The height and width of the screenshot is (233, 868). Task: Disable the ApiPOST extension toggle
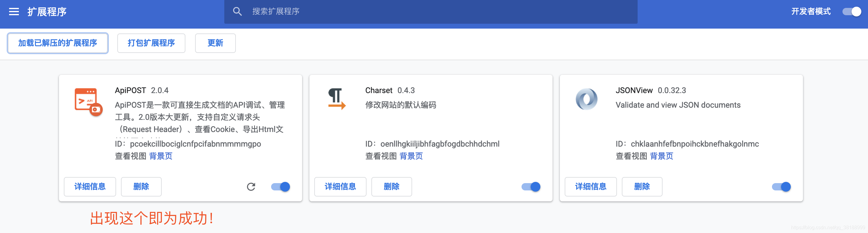click(280, 187)
